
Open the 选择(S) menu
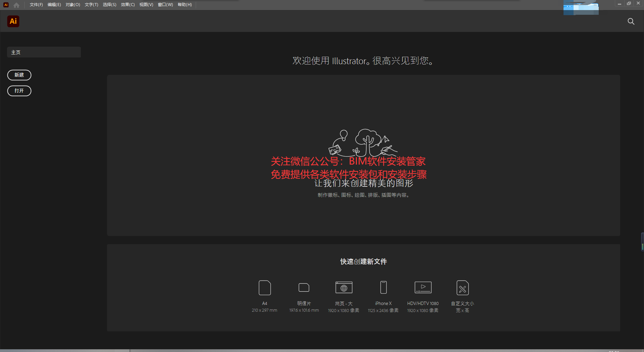(109, 5)
